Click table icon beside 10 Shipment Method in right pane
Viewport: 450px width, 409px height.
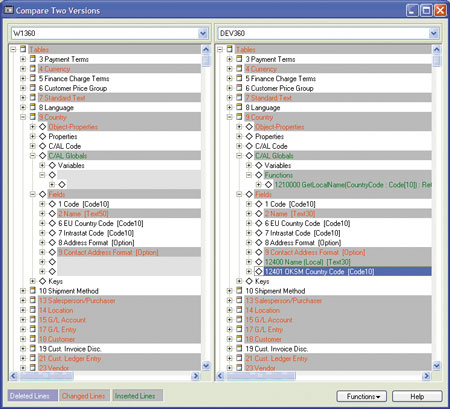239,291
